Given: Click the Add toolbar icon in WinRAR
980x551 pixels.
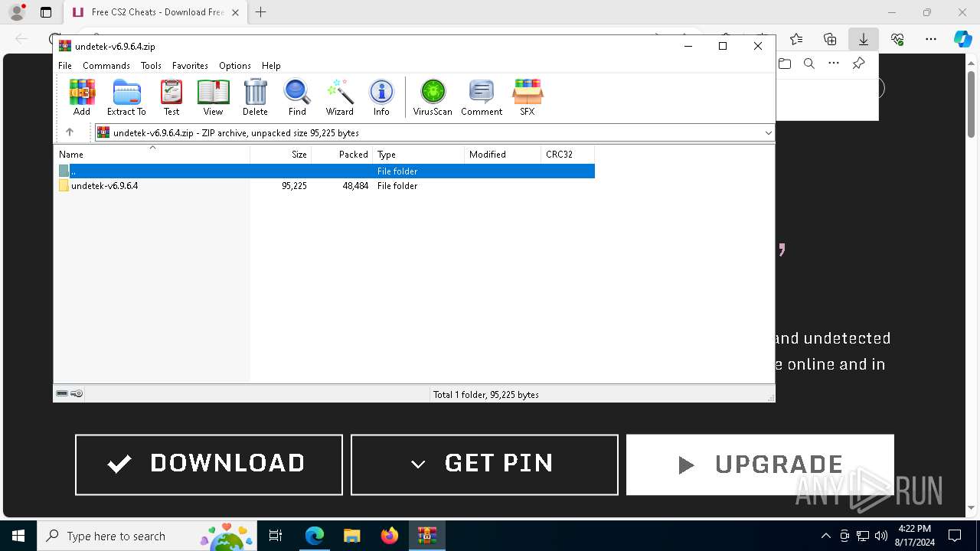Looking at the screenshot, I should point(82,97).
